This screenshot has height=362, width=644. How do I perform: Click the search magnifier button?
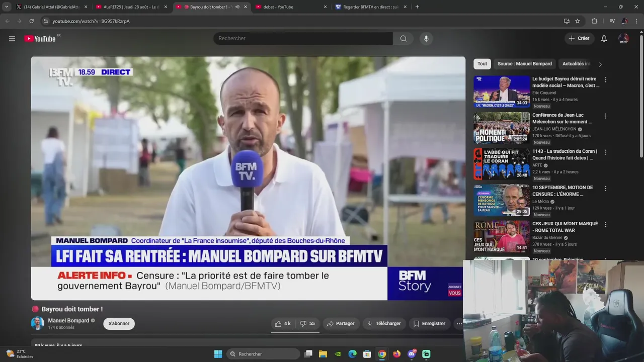click(x=403, y=39)
